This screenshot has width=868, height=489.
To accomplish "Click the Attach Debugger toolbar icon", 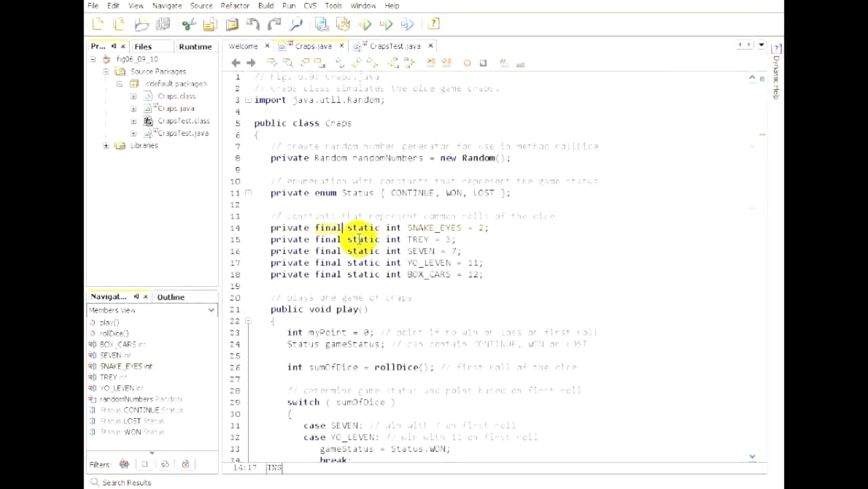I will (x=407, y=24).
